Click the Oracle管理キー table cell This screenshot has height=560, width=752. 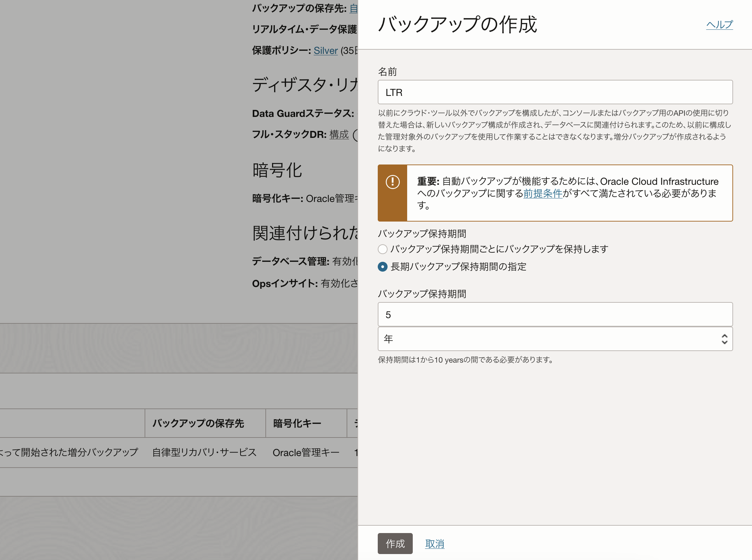coord(306,453)
